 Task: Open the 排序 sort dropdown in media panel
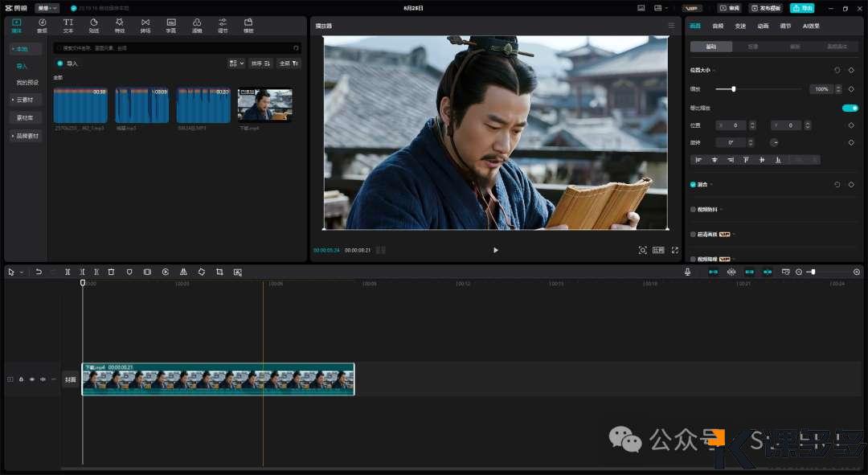click(x=260, y=63)
